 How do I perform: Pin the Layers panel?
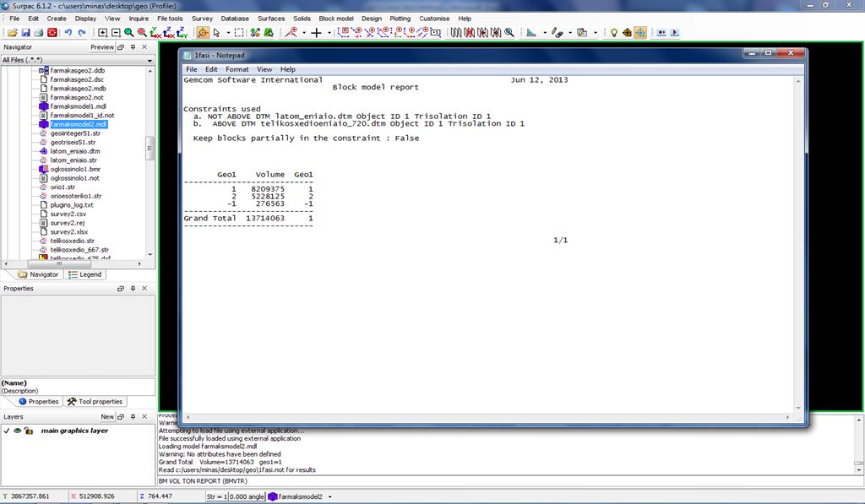[133, 417]
